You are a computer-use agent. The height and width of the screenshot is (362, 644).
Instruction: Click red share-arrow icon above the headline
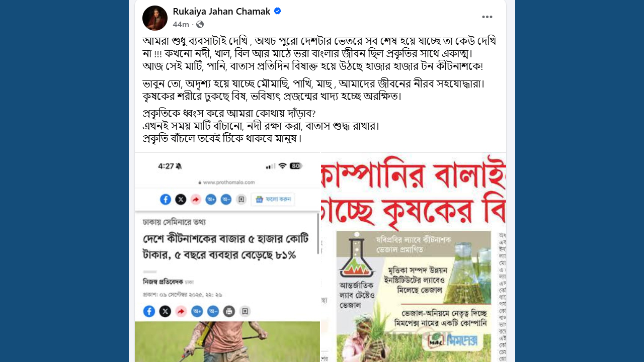[x=196, y=200]
